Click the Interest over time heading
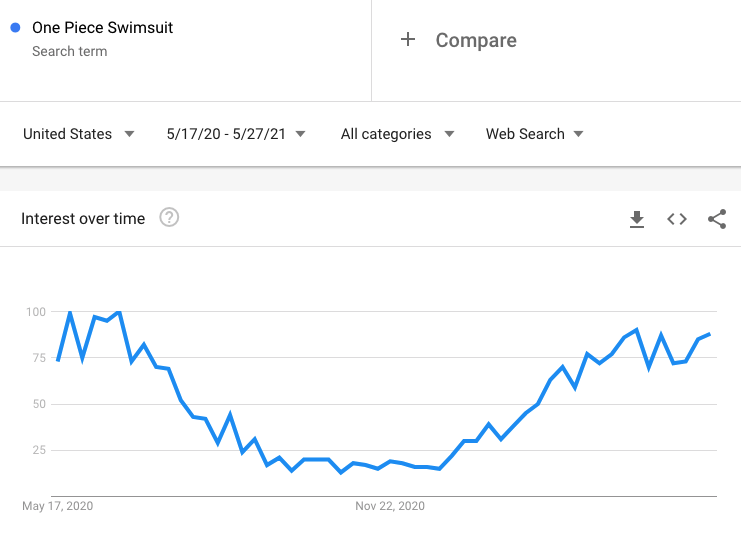 83,219
